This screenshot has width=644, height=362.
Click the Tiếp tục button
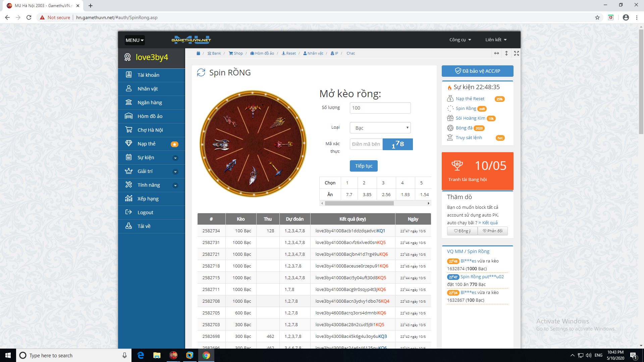click(x=364, y=166)
